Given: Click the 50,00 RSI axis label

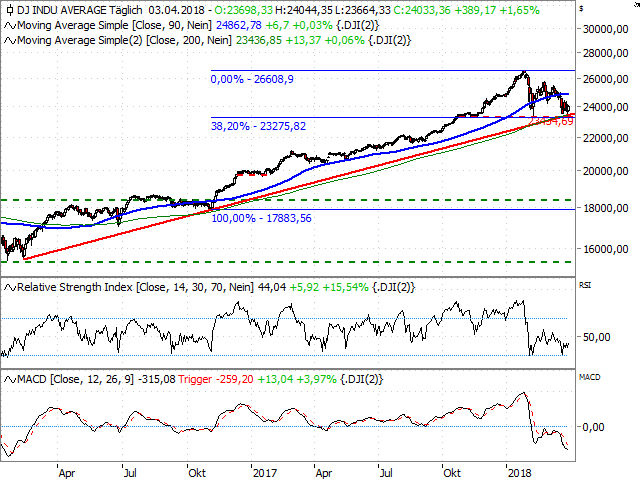Looking at the screenshot, I should coord(597,338).
